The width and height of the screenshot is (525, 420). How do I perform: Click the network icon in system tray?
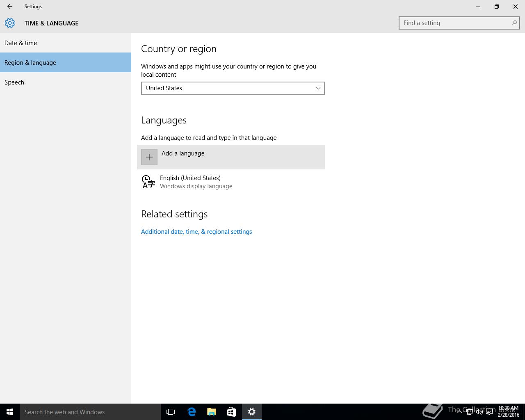469,412
